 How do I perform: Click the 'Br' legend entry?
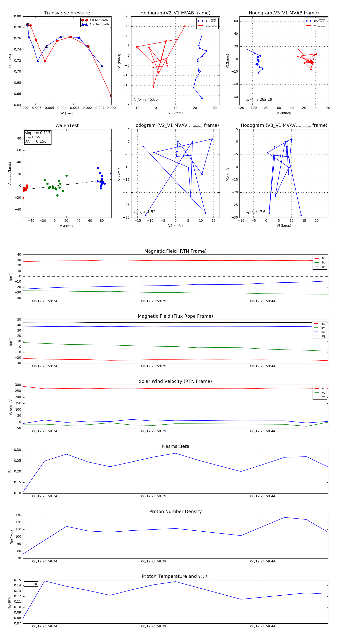tap(320, 259)
